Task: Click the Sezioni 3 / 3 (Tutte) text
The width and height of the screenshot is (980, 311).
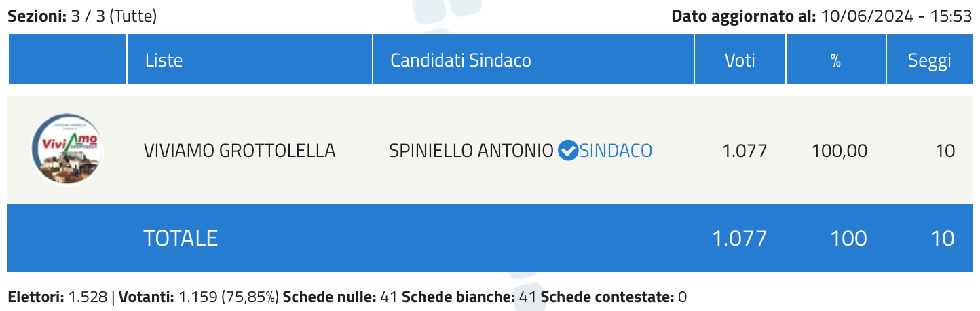Action: pyautogui.click(x=82, y=16)
